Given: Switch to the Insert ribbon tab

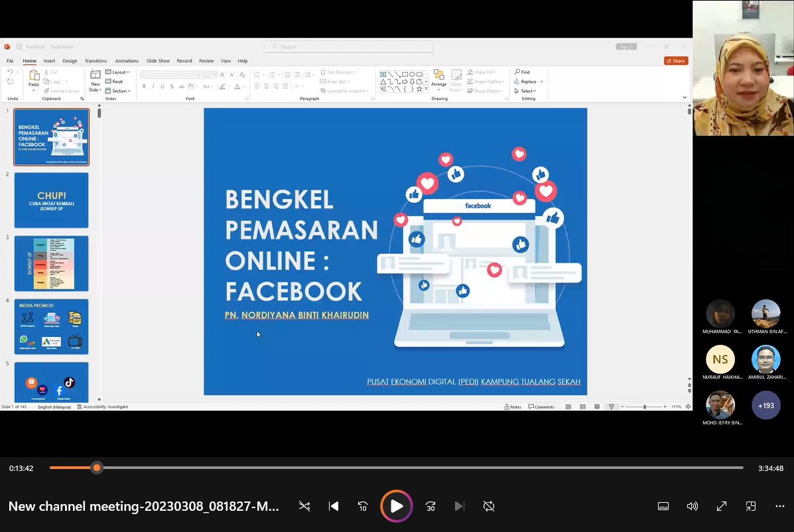Looking at the screenshot, I should 49,61.
